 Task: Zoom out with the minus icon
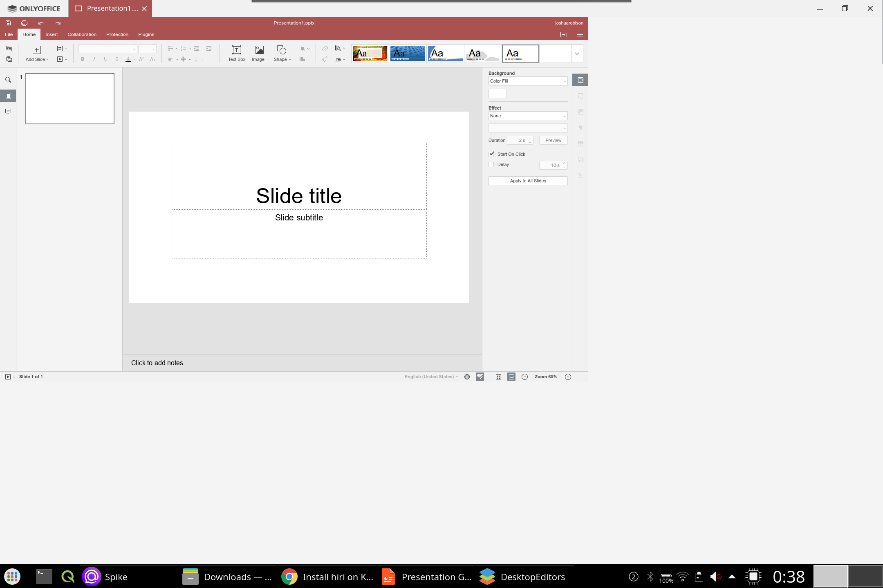click(525, 377)
